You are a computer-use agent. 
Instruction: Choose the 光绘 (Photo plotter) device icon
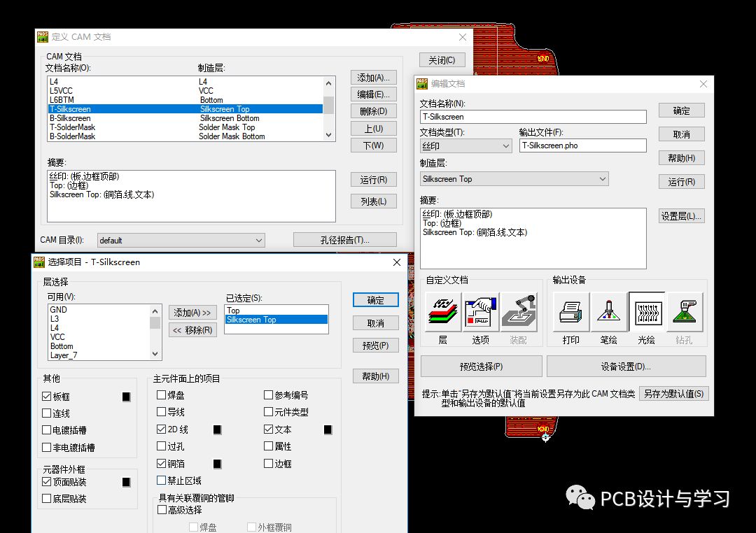point(647,312)
